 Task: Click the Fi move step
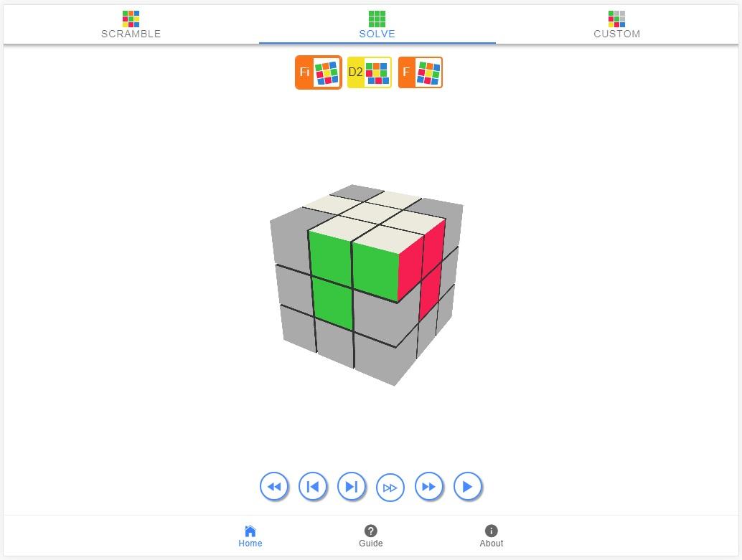[x=319, y=72]
